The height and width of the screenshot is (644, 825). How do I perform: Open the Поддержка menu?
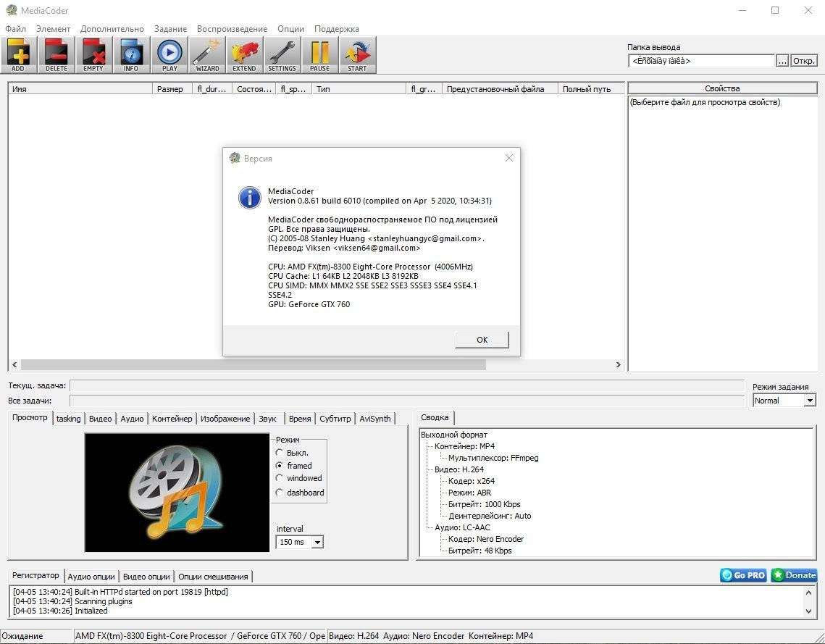click(337, 29)
